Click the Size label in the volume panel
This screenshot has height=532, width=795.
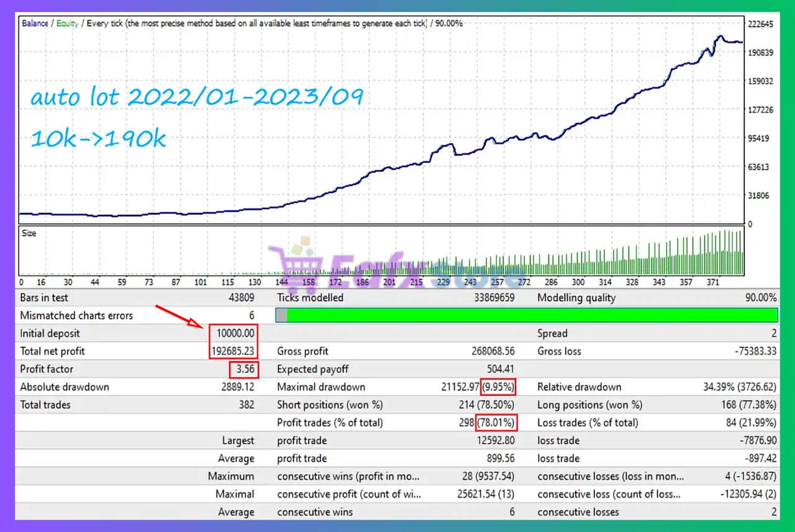29,233
